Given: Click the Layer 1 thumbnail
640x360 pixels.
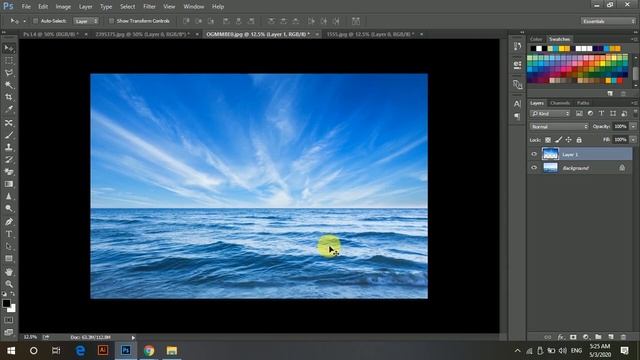Looking at the screenshot, I should click(x=550, y=154).
